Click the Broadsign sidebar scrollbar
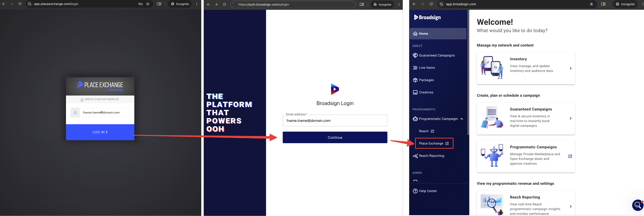Image resolution: width=644 pixels, height=216 pixels. point(468,72)
